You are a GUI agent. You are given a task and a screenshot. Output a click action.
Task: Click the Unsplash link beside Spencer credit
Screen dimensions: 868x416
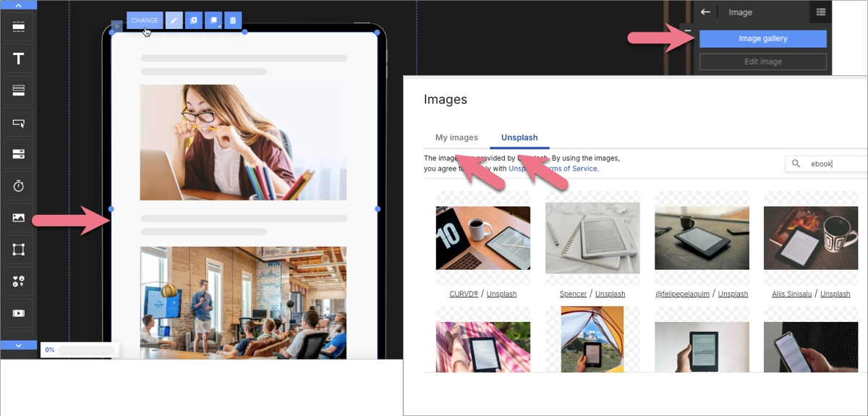[x=610, y=294]
